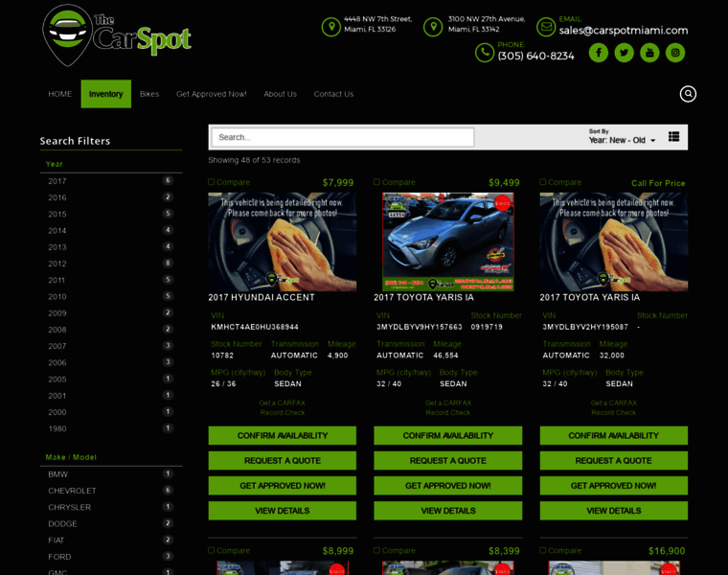Confirm availability for Hyundai Accent
Viewport: 728px width, 575px height.
pyautogui.click(x=283, y=436)
